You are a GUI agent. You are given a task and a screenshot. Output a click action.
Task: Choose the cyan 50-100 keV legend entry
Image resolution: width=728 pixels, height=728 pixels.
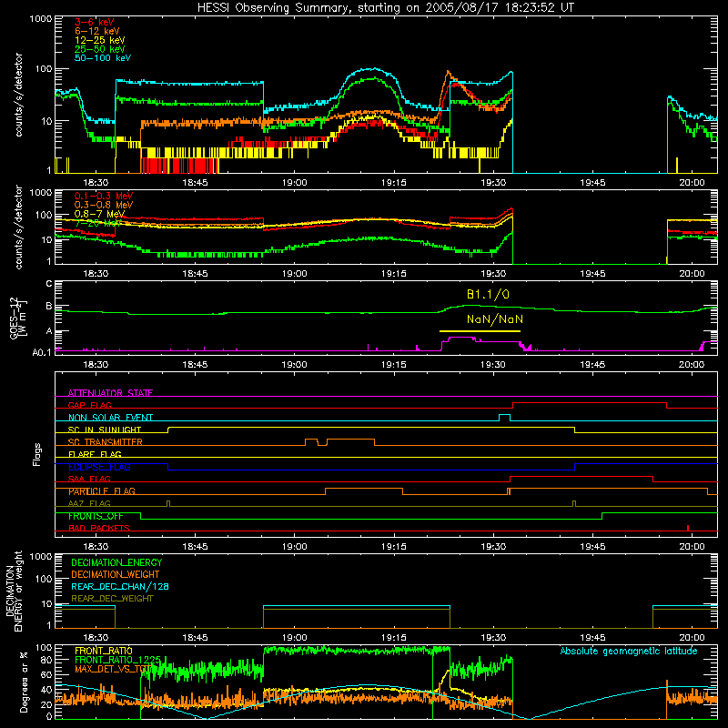pos(102,57)
